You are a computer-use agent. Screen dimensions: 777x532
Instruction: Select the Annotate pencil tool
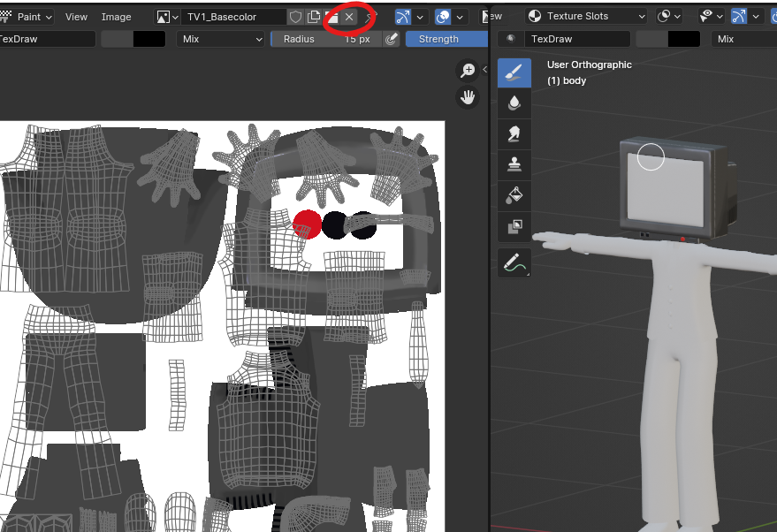pos(514,262)
